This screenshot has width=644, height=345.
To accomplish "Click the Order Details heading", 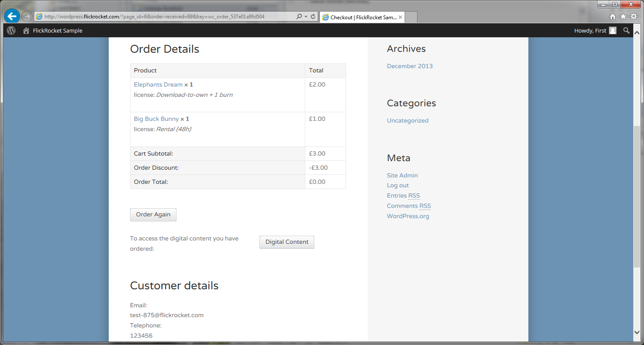I will [x=164, y=49].
